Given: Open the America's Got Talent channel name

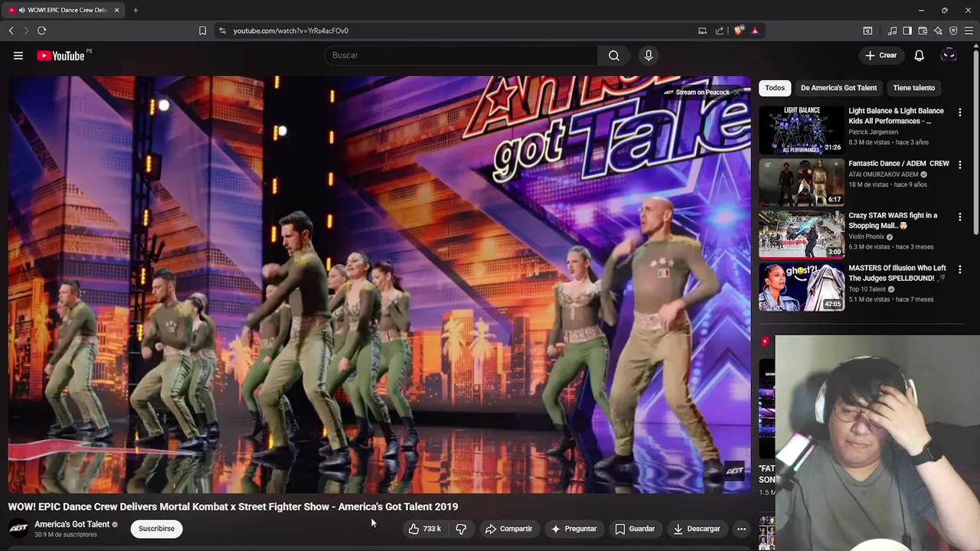Looking at the screenshot, I should (x=72, y=524).
